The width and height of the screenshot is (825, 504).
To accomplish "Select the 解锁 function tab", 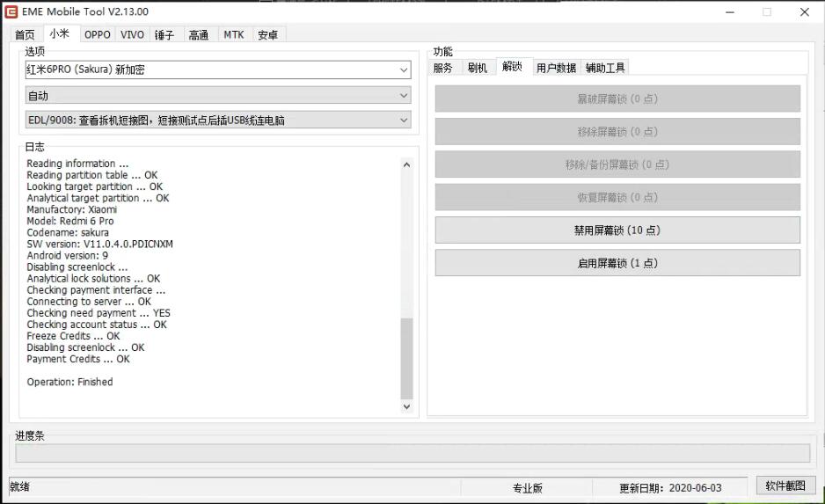I will pos(512,66).
